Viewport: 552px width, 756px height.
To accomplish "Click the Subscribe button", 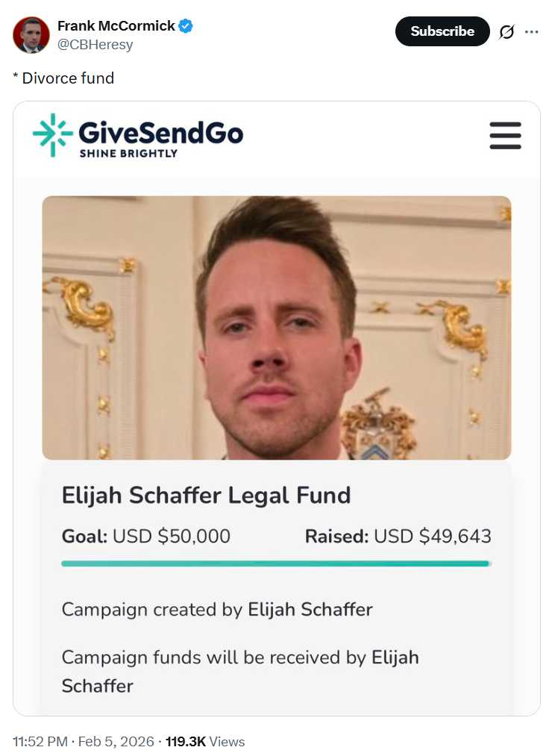I will [442, 31].
